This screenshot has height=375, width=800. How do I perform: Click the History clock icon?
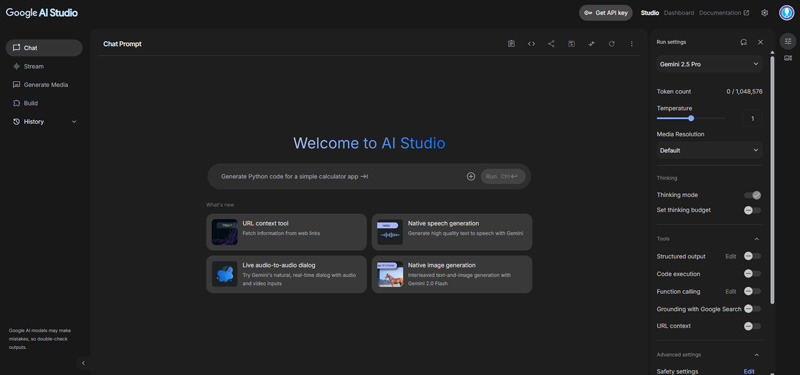click(x=16, y=121)
